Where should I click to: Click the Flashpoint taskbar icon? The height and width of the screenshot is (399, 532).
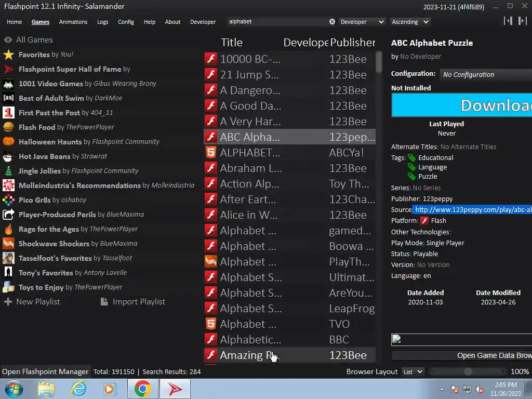point(175,389)
